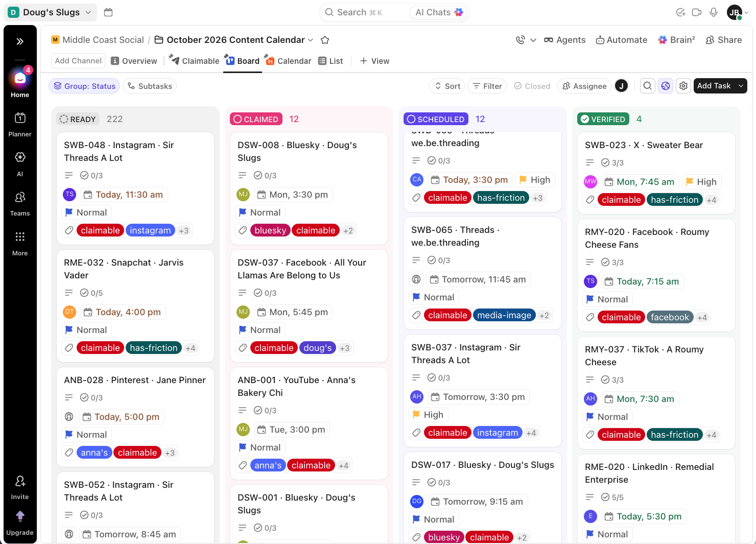The width and height of the screenshot is (756, 544).
Task: Open the JB profile avatar menu
Action: (738, 12)
